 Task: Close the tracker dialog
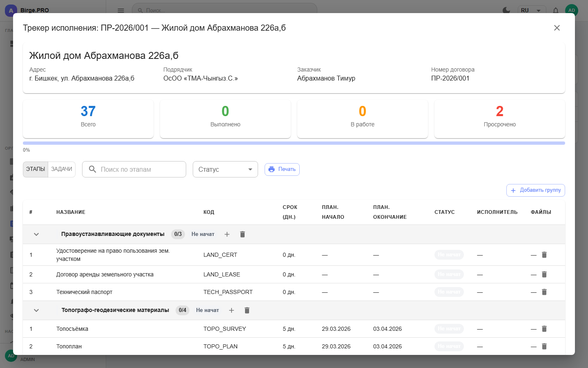pyautogui.click(x=557, y=28)
